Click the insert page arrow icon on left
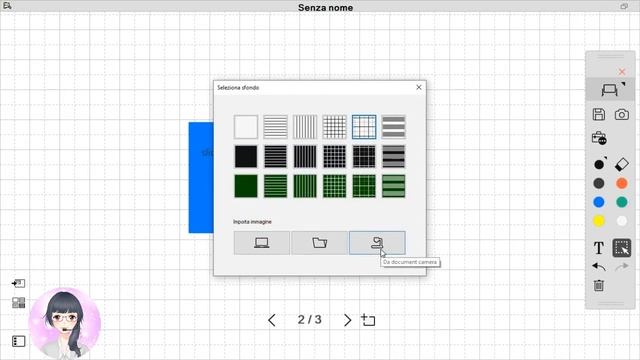Image resolution: width=640 pixels, height=360 pixels. [x=18, y=283]
